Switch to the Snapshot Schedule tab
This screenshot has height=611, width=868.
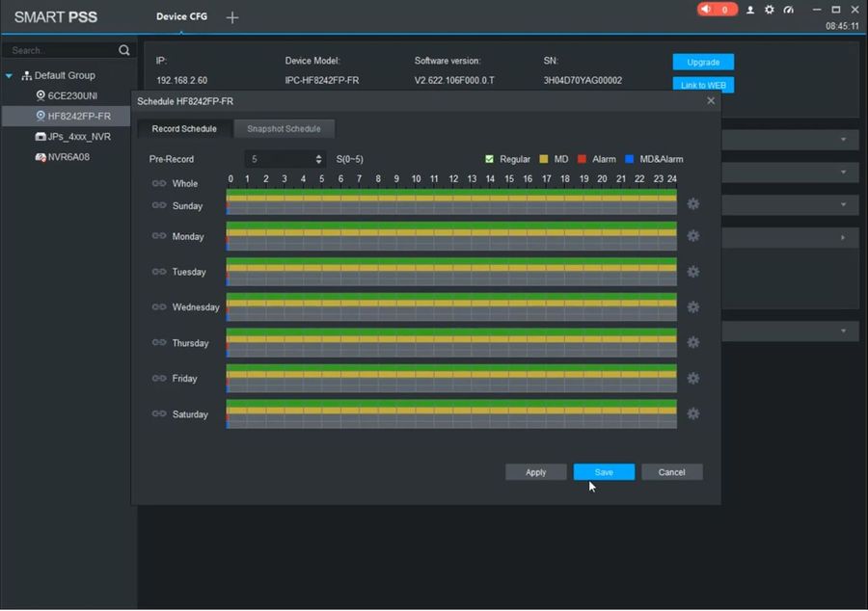(284, 129)
